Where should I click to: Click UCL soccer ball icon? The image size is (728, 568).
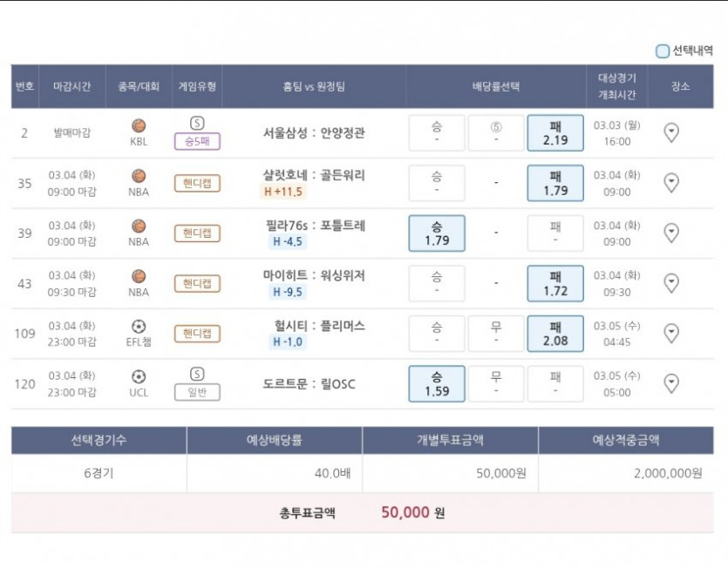coord(139,376)
